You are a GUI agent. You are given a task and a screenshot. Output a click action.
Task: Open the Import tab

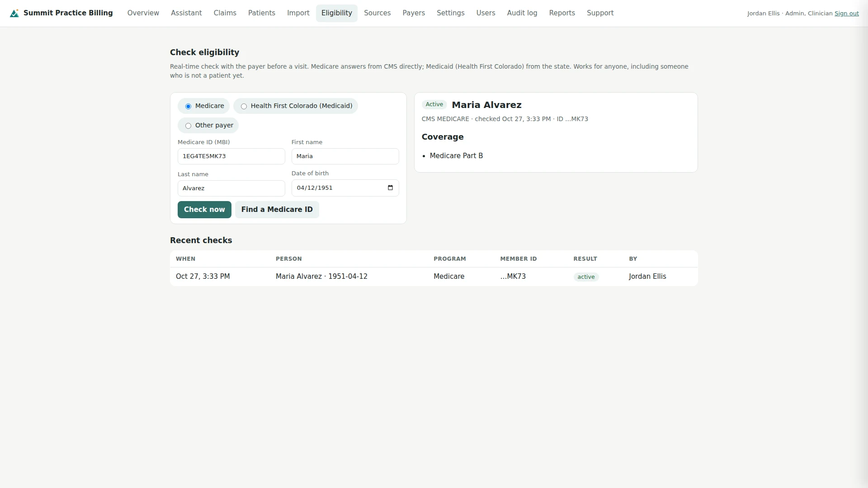tap(298, 13)
